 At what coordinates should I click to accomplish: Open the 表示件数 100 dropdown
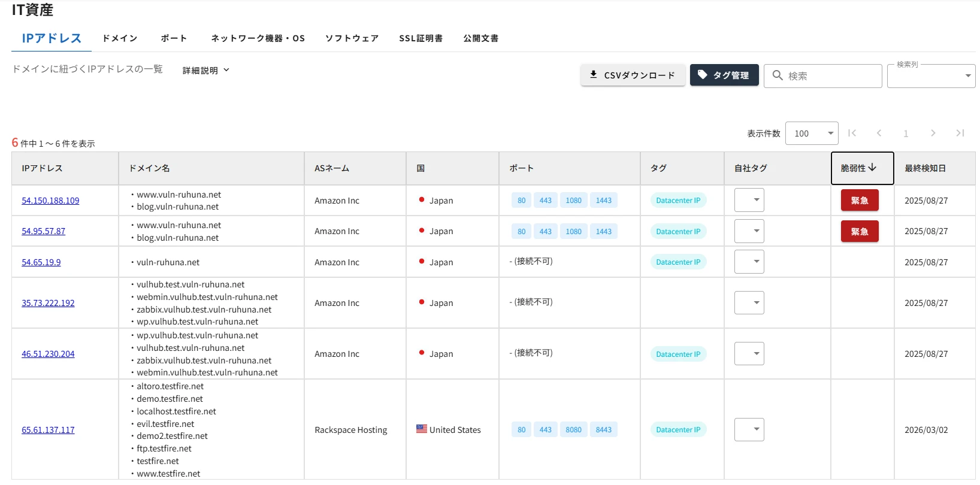pos(812,134)
